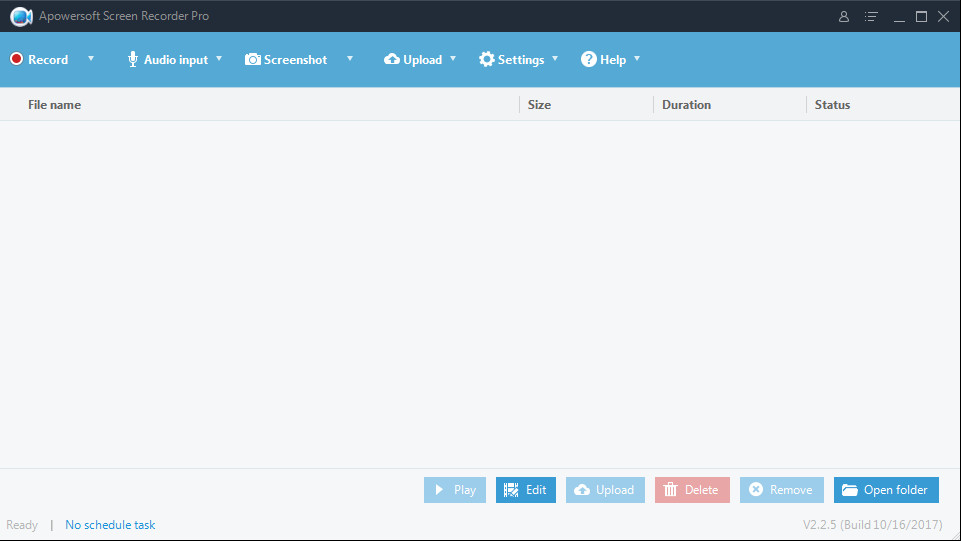
Task: Open the No schedule task link
Action: pyautogui.click(x=110, y=525)
